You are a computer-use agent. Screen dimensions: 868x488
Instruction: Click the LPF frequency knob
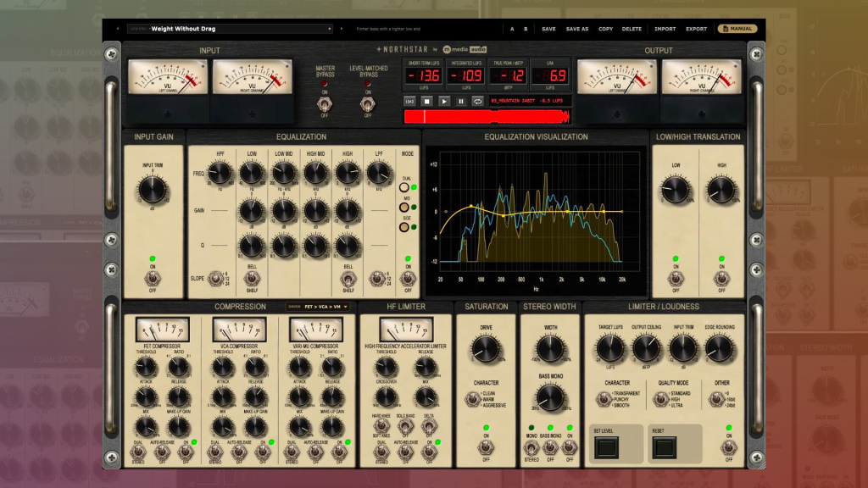(379, 173)
